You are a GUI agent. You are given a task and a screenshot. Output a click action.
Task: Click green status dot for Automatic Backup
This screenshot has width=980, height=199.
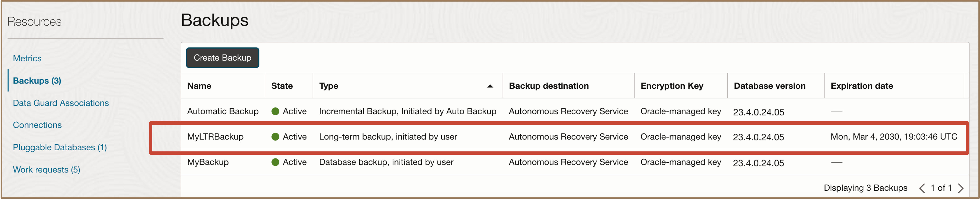coord(275,111)
